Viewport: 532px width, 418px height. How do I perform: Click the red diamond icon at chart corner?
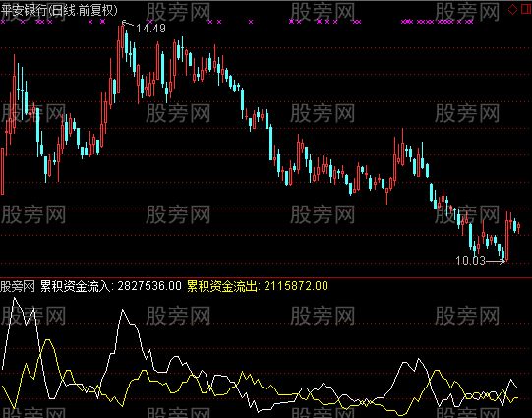click(512, 9)
